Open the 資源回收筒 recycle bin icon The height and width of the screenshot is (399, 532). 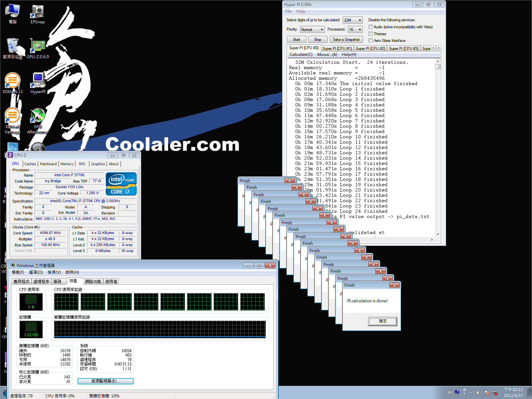[13, 48]
